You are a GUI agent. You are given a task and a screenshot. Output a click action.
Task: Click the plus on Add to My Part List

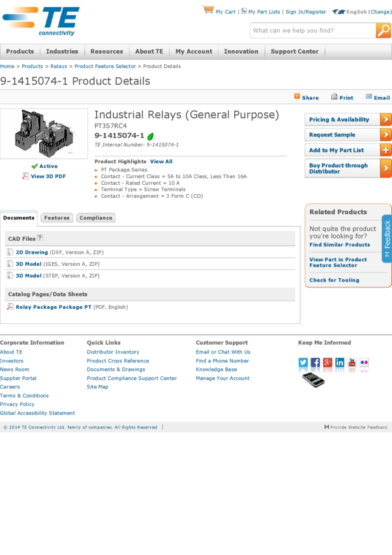click(x=385, y=150)
